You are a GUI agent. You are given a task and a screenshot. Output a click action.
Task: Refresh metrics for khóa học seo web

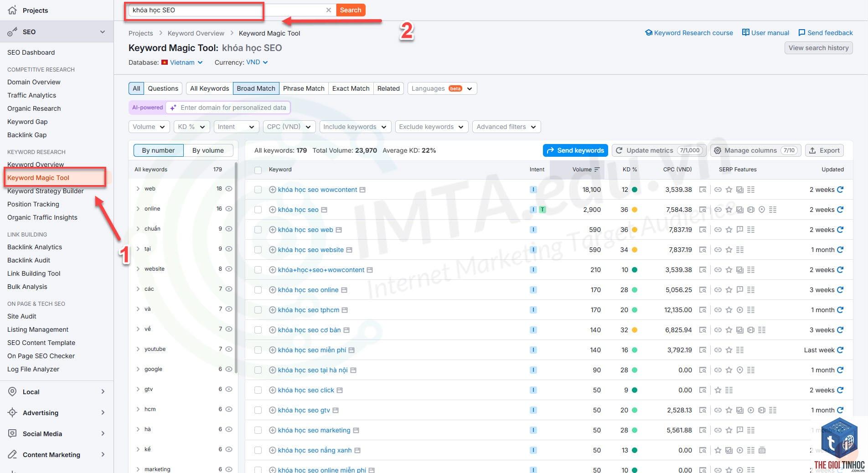tap(840, 230)
